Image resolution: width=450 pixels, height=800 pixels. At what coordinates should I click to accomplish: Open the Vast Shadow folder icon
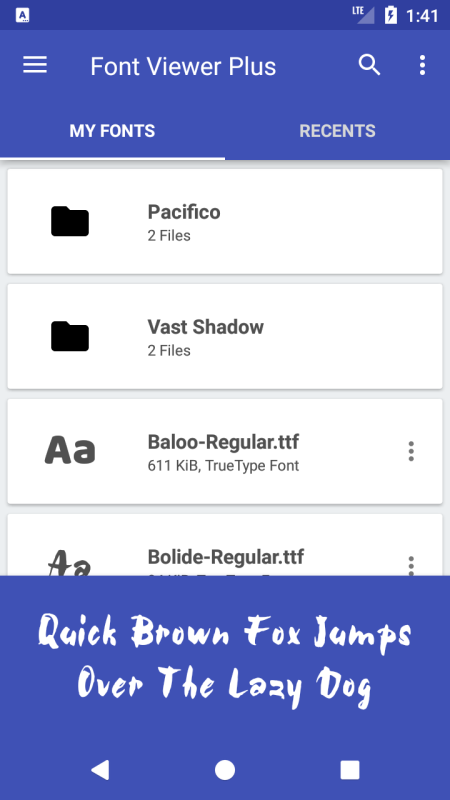click(x=70, y=336)
